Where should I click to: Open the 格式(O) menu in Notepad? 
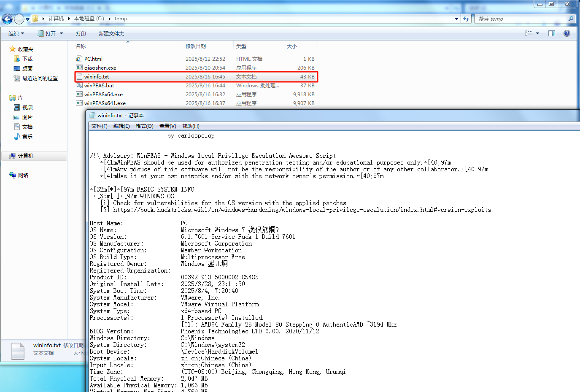144,126
